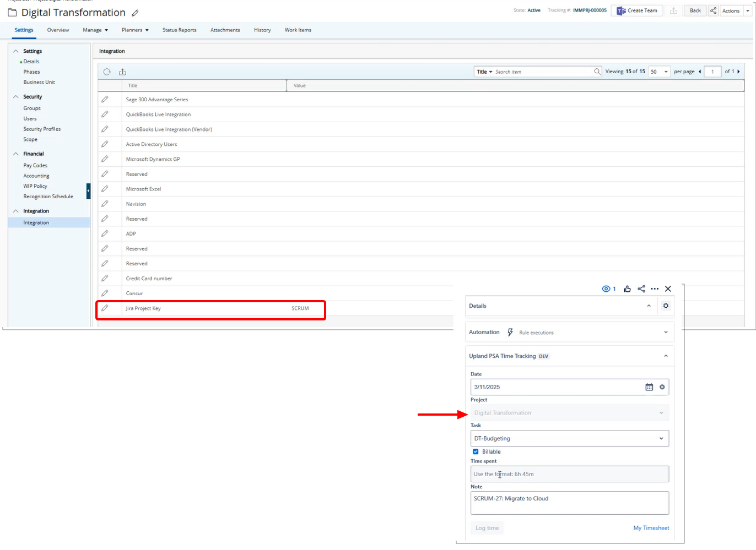This screenshot has width=756, height=550.
Task: Collapse the Details section chevron in Jira panel
Action: coord(649,306)
